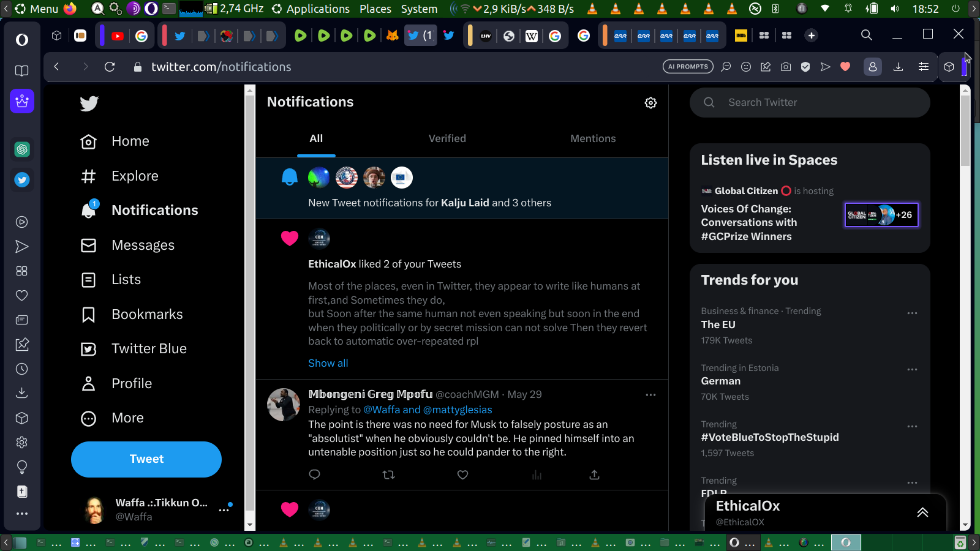Open Opera sidebar three-dot setup menu
This screenshot has height=551, width=980.
tap(22, 514)
